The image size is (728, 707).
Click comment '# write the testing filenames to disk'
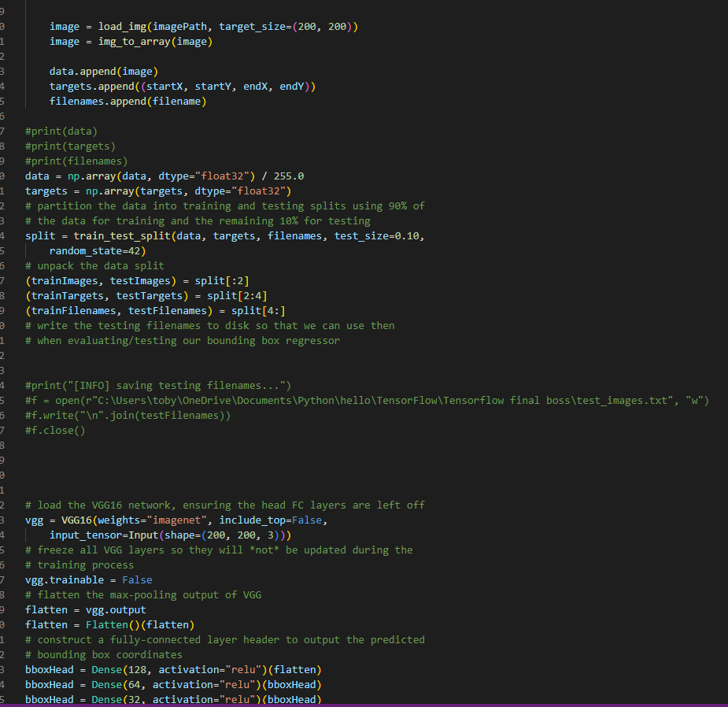click(x=210, y=326)
